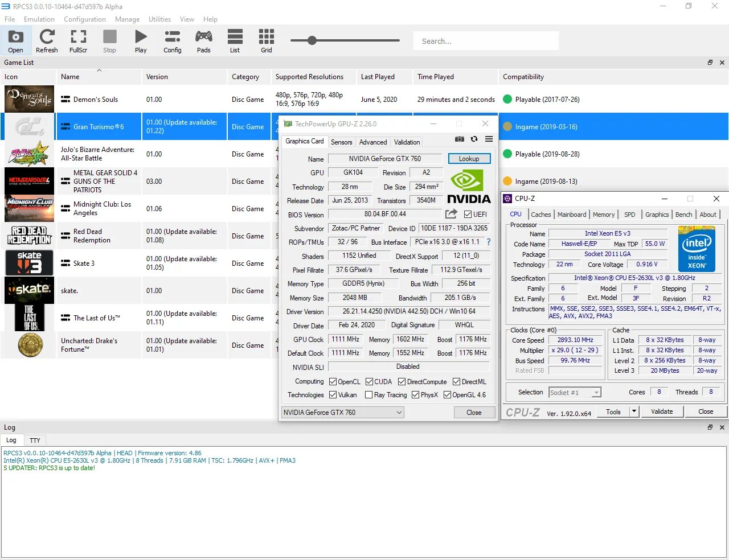Click the Lookup button in GPU-Z

469,159
